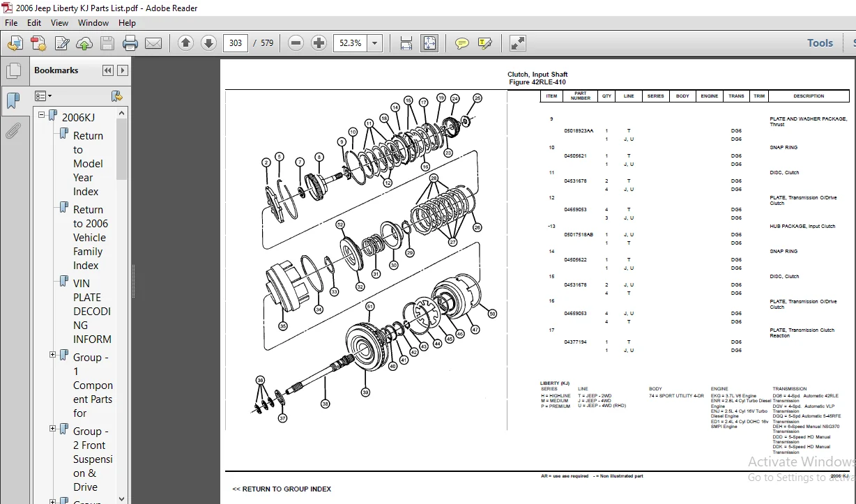
Task: Go to next page with down arrow
Action: 208,43
